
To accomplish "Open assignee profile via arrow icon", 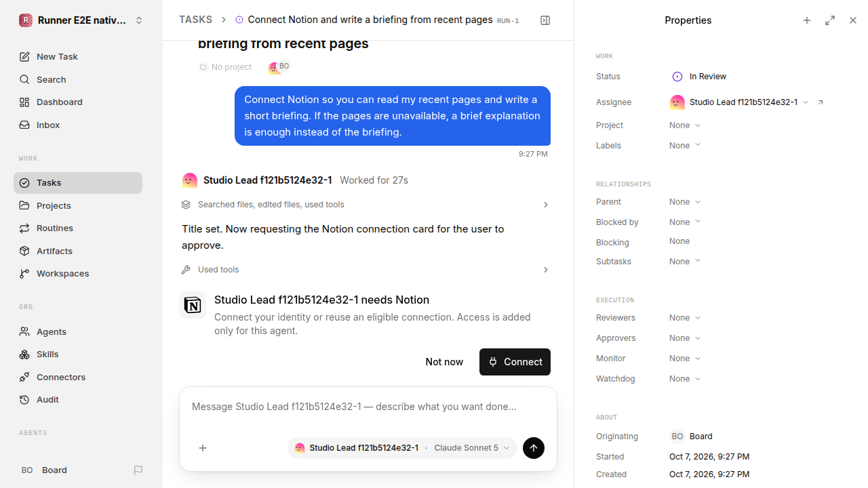I will (821, 102).
